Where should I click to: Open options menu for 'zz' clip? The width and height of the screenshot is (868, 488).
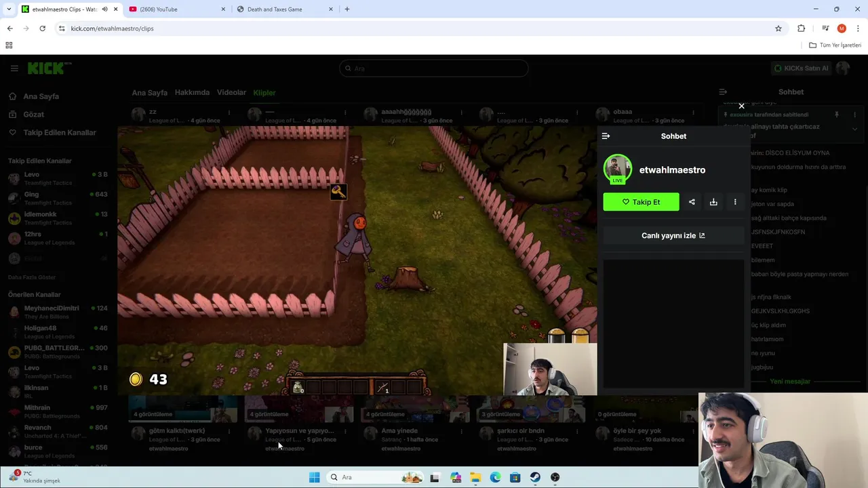pyautogui.click(x=229, y=113)
